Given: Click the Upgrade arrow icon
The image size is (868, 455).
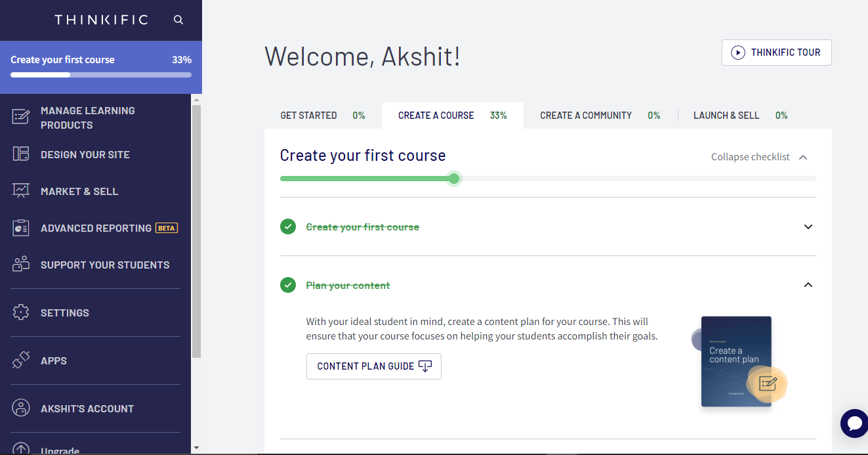Looking at the screenshot, I should coord(21,449).
